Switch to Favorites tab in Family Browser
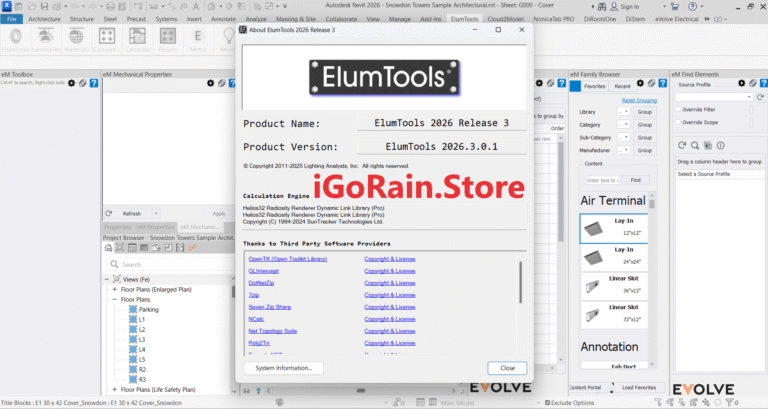This screenshot has height=409, width=768. (595, 86)
